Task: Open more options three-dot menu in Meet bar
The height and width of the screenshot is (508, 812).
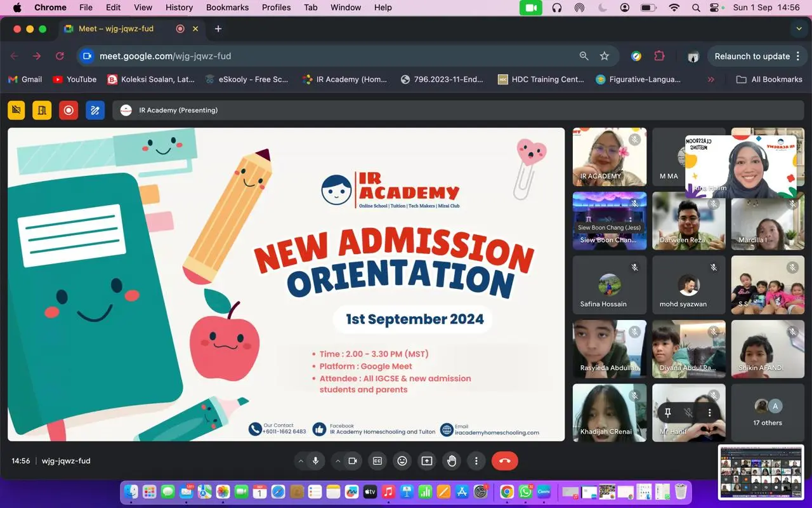Action: [476, 461]
